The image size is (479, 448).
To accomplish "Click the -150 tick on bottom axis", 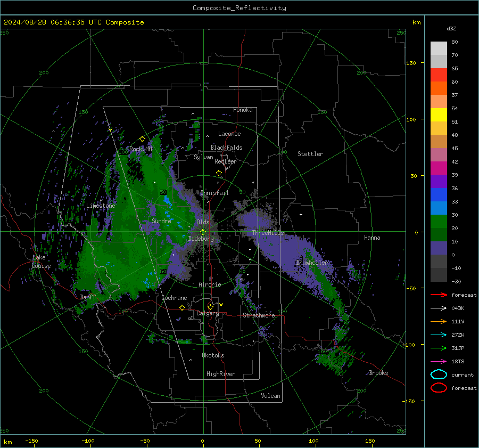I will (x=31, y=441).
